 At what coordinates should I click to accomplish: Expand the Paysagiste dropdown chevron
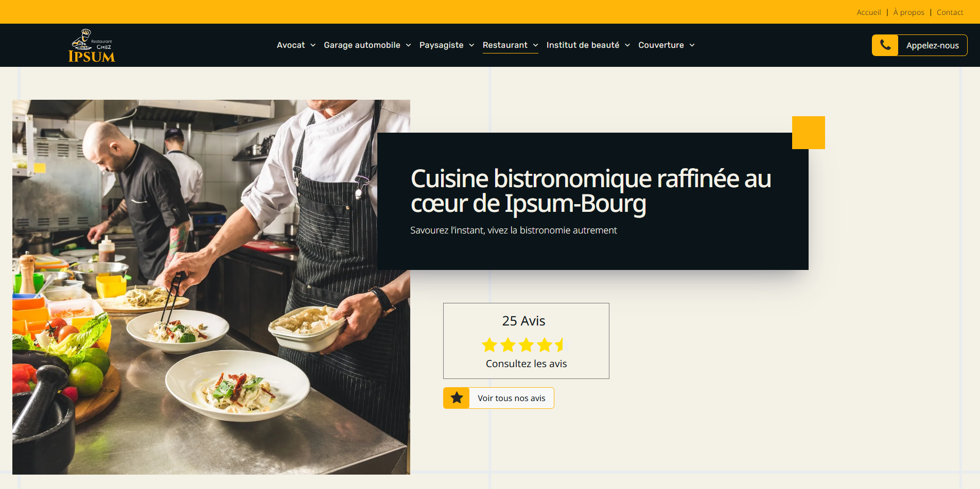tap(471, 45)
